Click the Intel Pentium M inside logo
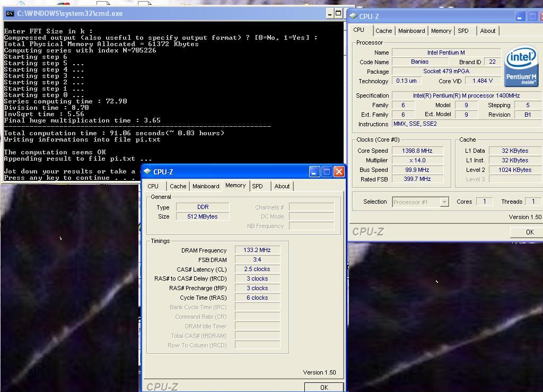This screenshot has height=392, width=543. coord(521,66)
